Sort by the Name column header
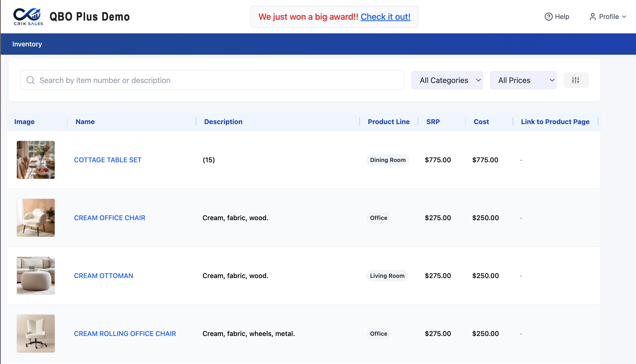Screen dimensions: 636x364 coord(85,122)
